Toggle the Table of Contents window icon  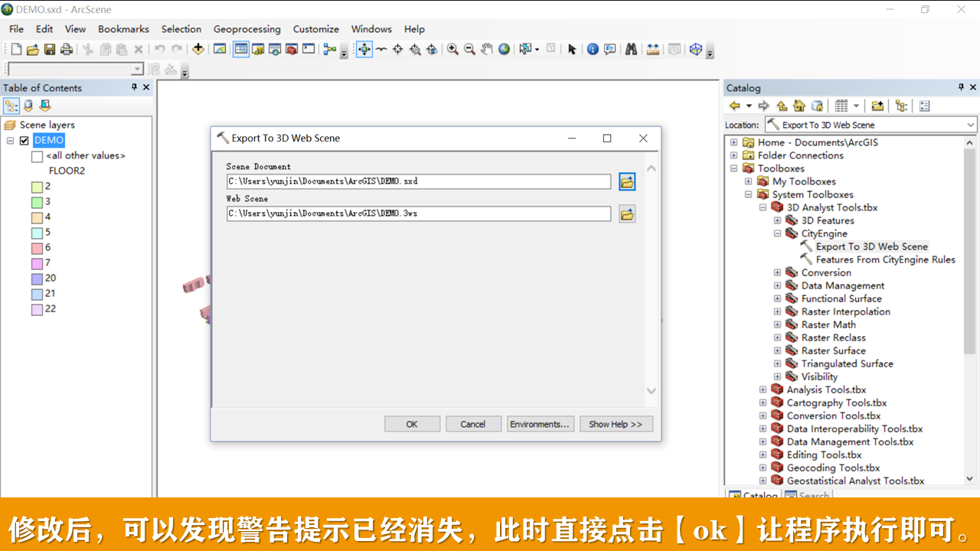pos(241,49)
